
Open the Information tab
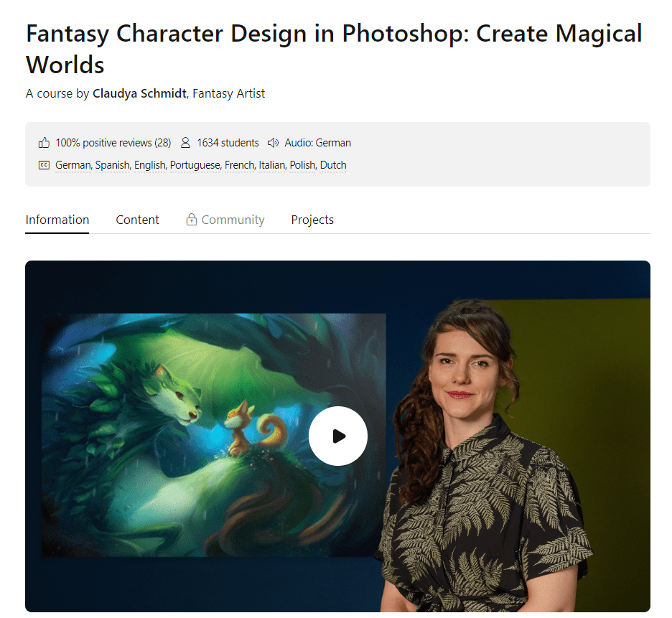[57, 220]
